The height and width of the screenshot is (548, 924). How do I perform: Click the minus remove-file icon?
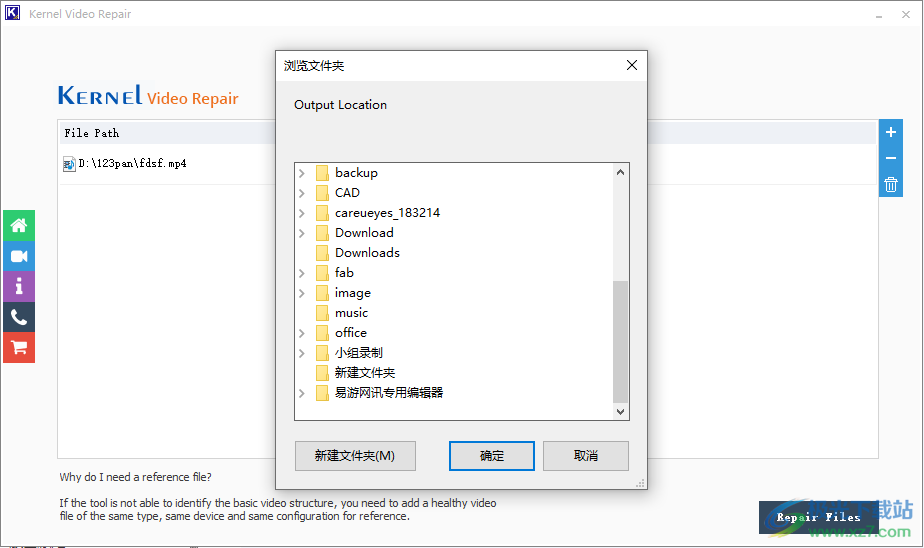click(x=891, y=158)
